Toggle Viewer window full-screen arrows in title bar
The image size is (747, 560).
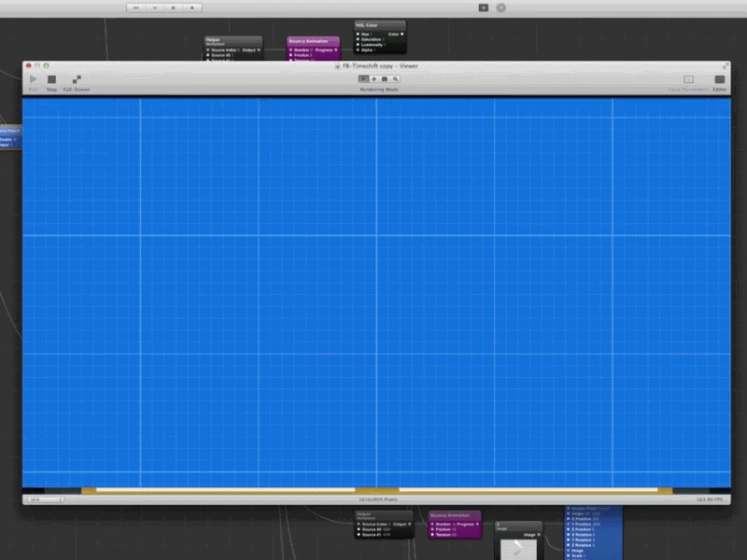(x=726, y=65)
